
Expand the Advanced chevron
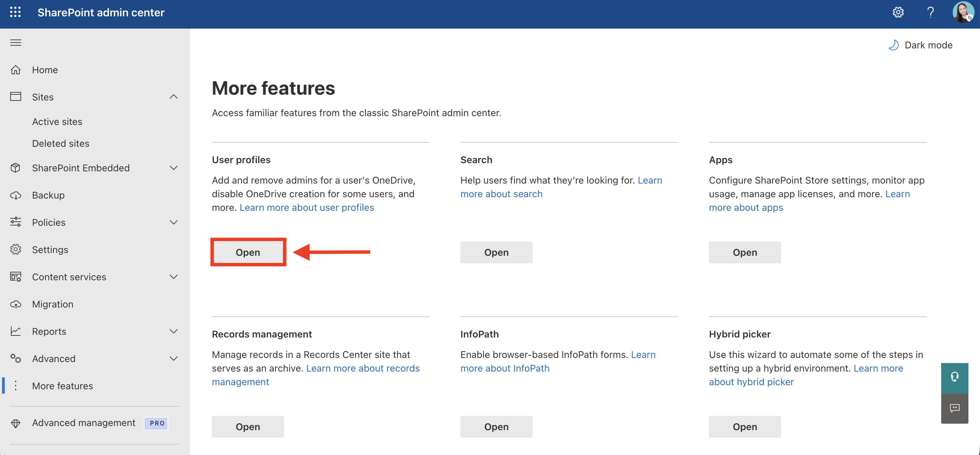(x=173, y=359)
